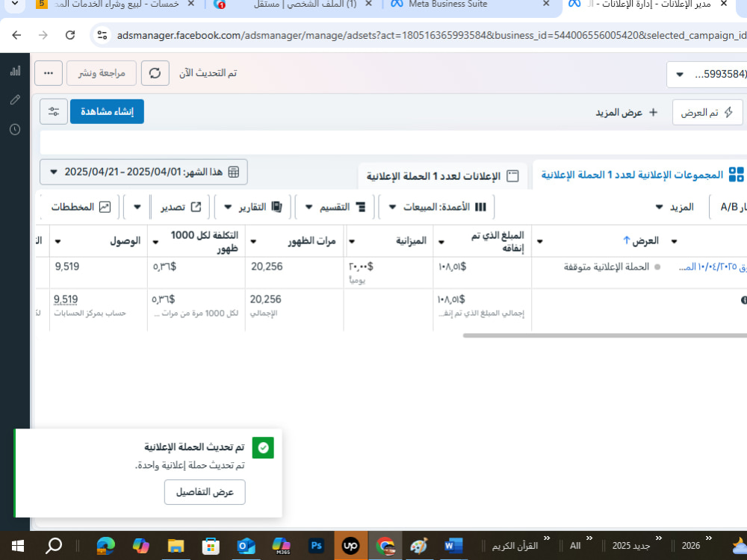The image size is (747, 560).
Task: Click the green checkmark in the notification
Action: (263, 447)
